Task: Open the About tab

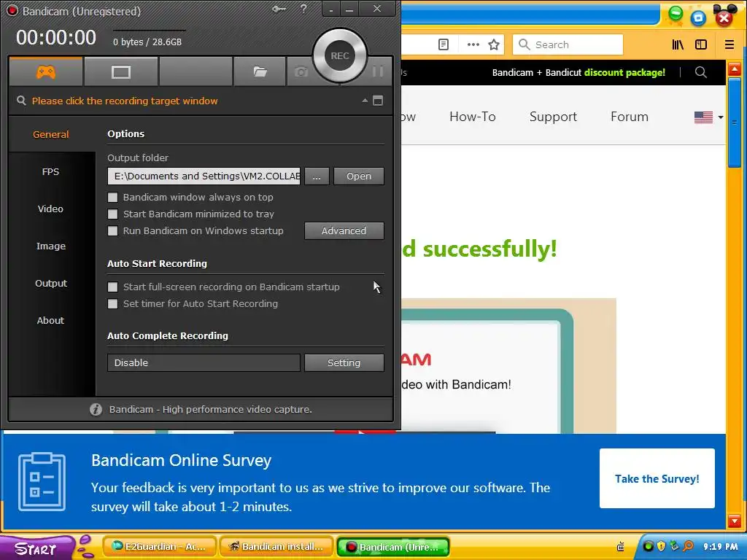Action: pyautogui.click(x=50, y=320)
